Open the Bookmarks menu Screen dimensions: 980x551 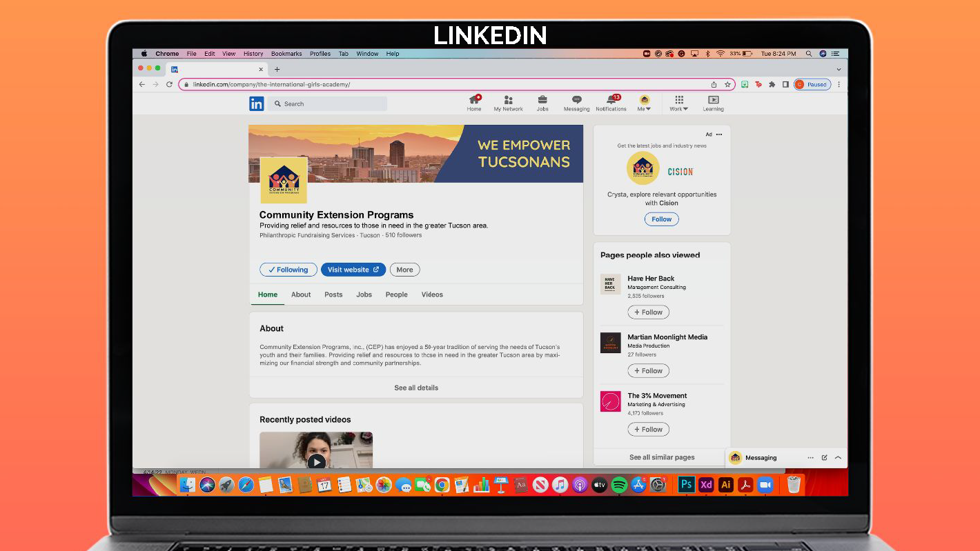point(286,54)
